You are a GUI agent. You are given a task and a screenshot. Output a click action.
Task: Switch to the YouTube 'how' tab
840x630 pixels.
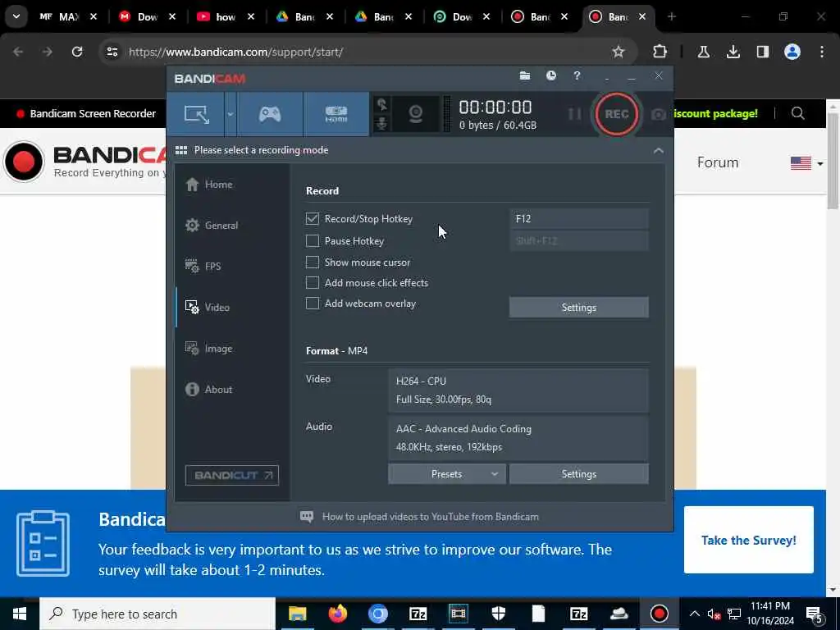tap(225, 16)
